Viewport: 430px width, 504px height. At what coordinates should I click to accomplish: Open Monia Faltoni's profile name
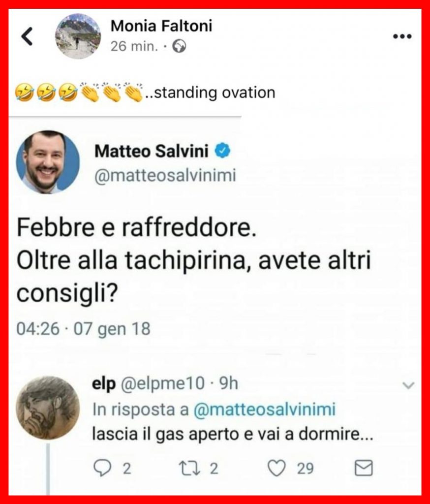(x=161, y=26)
